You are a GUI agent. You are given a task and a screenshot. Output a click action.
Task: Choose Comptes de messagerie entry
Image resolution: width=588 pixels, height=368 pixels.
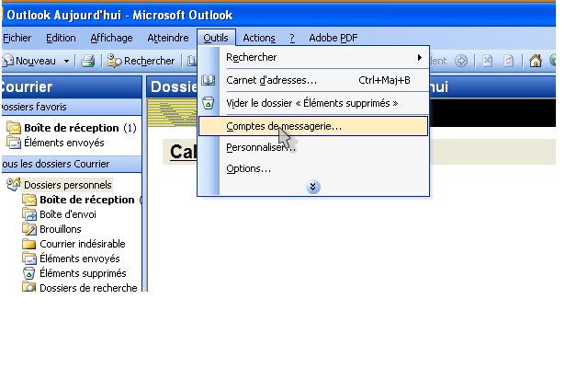tap(313, 126)
